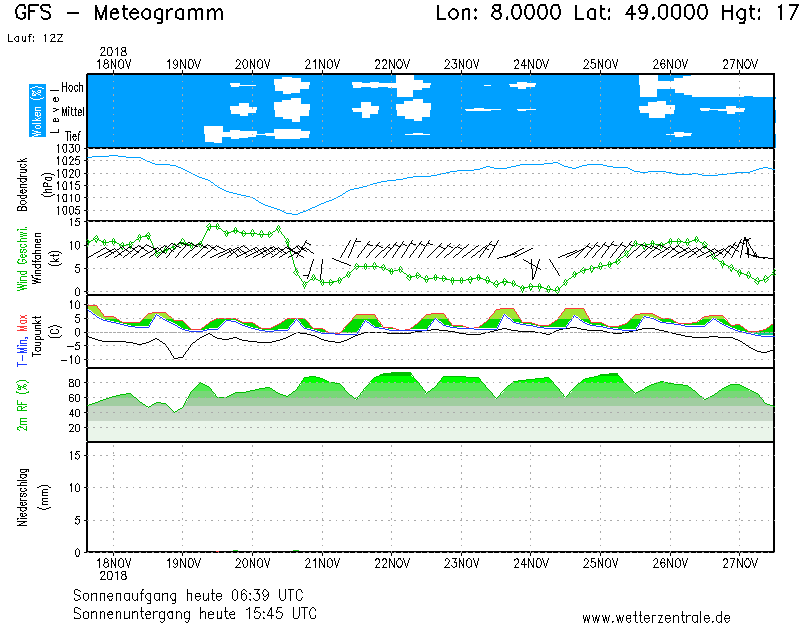Click the GFS – Meteogramm title
The height and width of the screenshot is (625, 800).
pyautogui.click(x=120, y=14)
